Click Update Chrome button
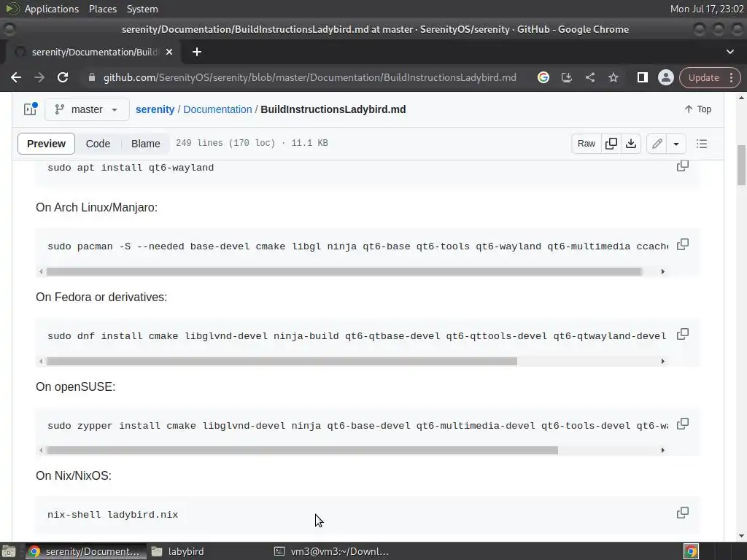The height and width of the screenshot is (560, 747). [703, 77]
